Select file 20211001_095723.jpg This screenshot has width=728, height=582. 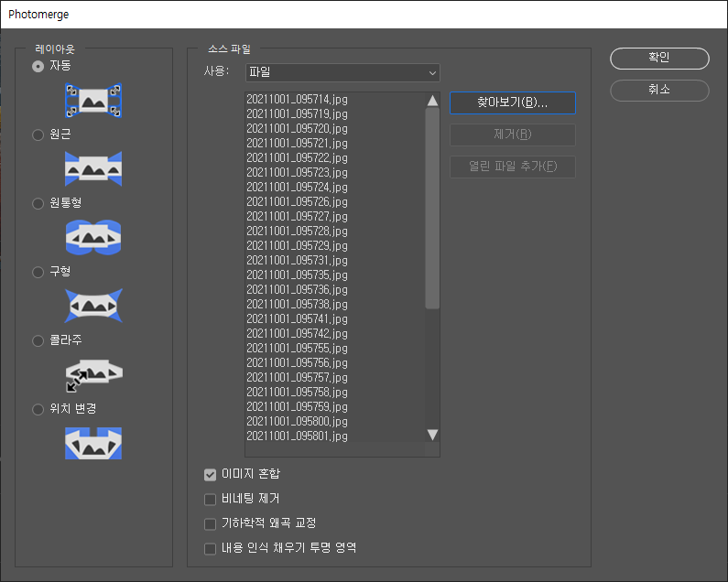tap(297, 173)
